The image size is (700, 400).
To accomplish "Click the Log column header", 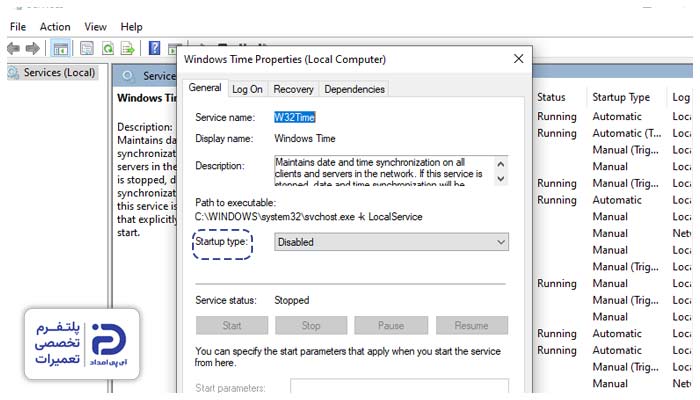I will point(682,97).
